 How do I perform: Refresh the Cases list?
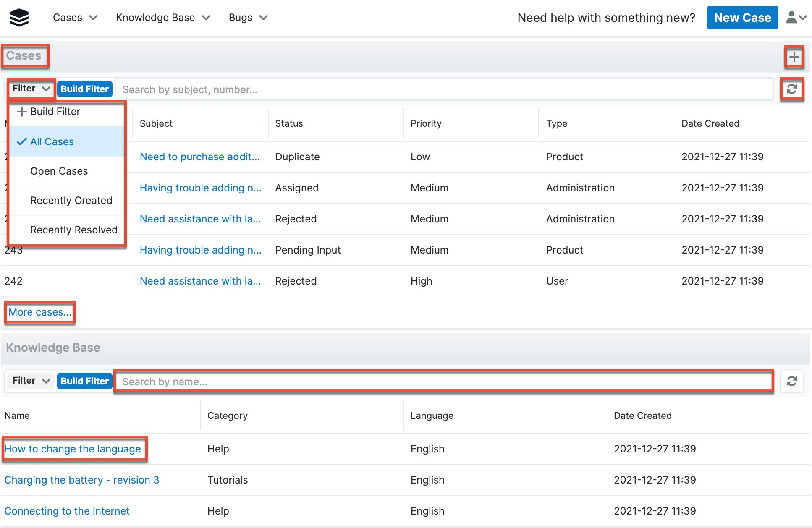click(791, 89)
